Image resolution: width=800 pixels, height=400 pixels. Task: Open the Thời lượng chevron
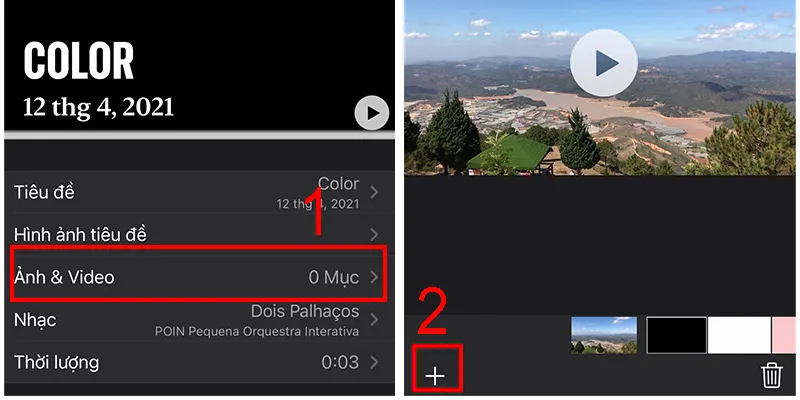[374, 362]
